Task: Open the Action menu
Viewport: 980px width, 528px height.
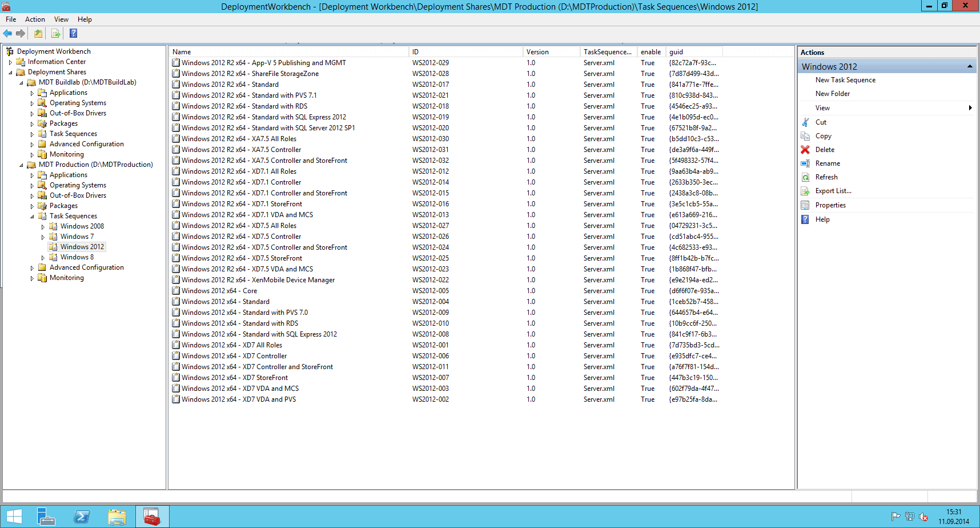Action: tap(35, 19)
